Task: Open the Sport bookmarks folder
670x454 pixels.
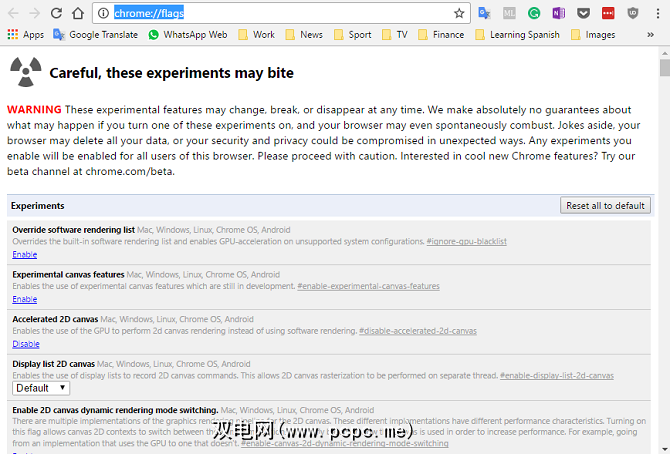Action: tap(353, 35)
